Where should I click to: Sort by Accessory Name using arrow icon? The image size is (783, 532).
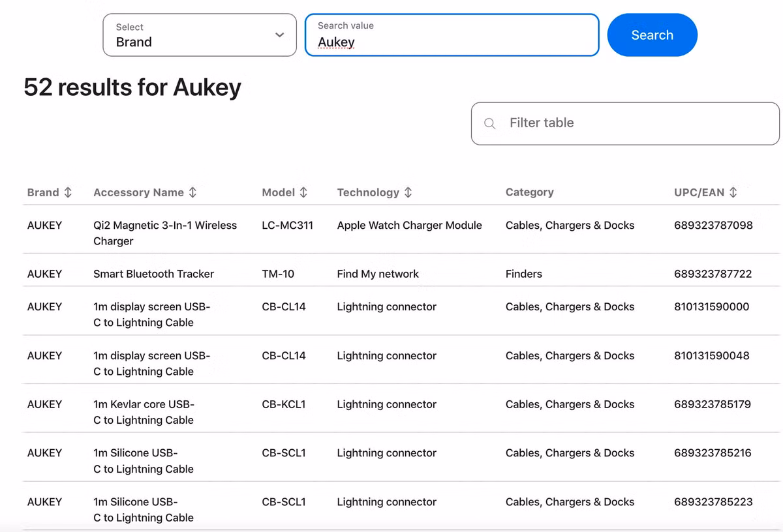pos(192,192)
